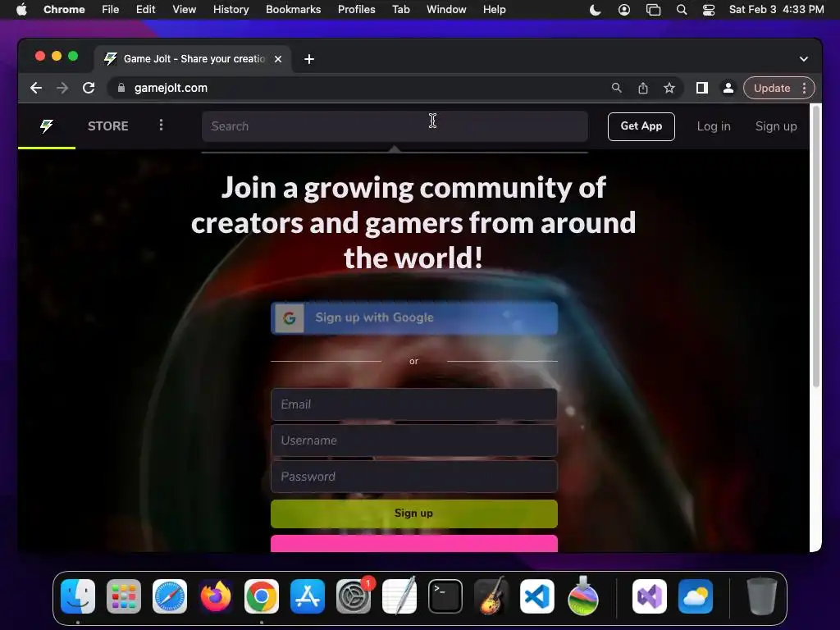Launch Firefox from the Dock
Image resolution: width=840 pixels, height=630 pixels.
click(x=216, y=596)
